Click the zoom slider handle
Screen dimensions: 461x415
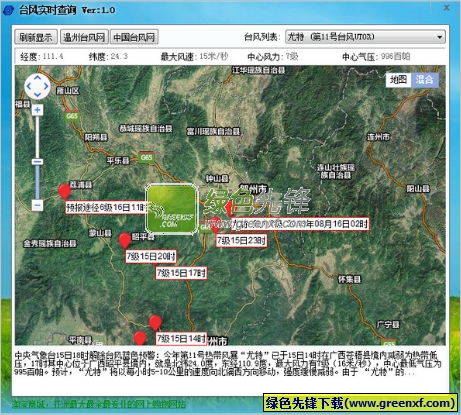point(37,162)
